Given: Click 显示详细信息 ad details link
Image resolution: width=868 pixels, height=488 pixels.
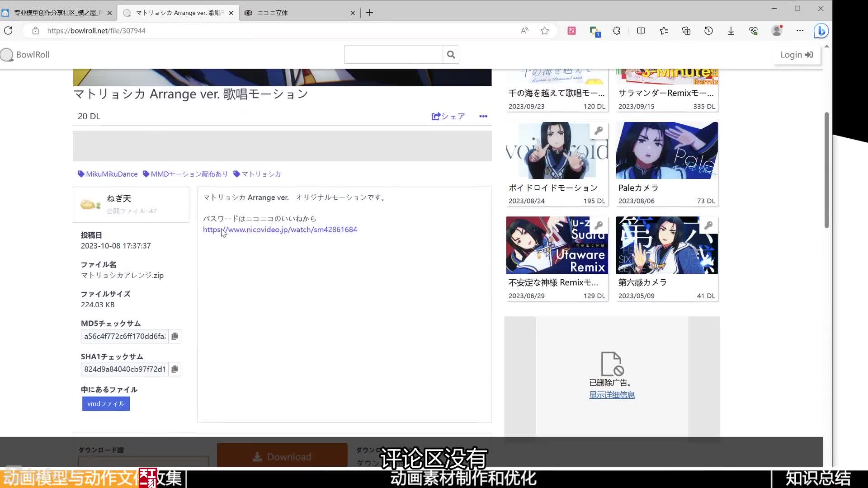Looking at the screenshot, I should (612, 395).
